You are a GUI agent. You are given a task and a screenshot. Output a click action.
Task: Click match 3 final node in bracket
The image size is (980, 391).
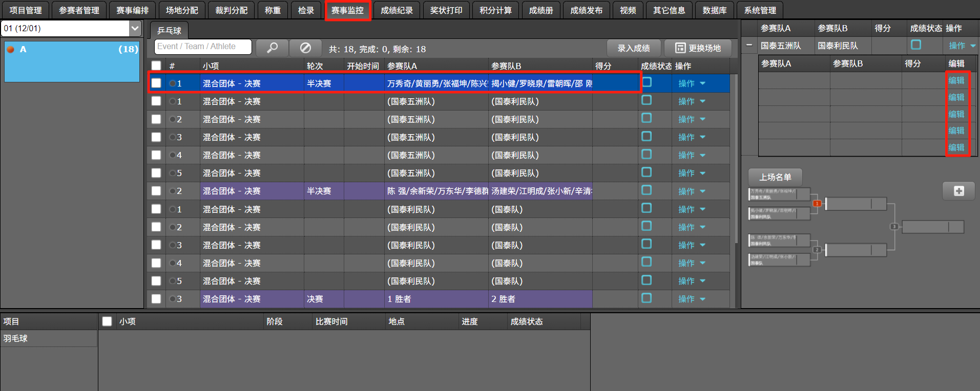894,227
